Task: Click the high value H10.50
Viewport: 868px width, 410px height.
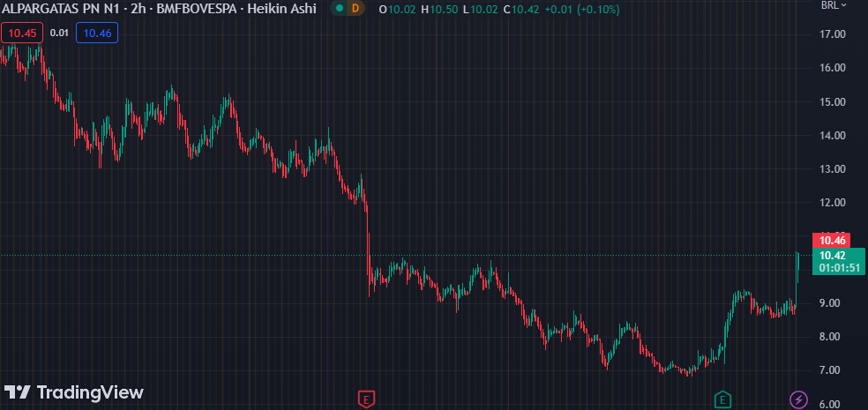Action: point(439,10)
